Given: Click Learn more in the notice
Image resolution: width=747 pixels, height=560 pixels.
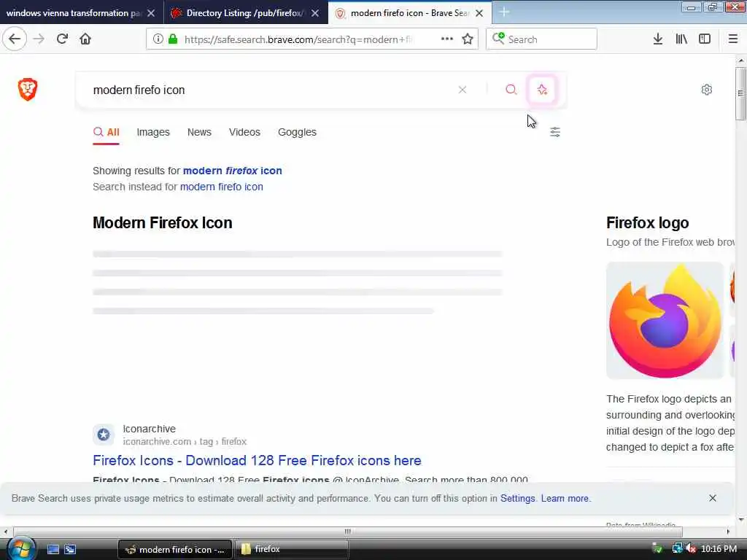Looking at the screenshot, I should 565,498.
